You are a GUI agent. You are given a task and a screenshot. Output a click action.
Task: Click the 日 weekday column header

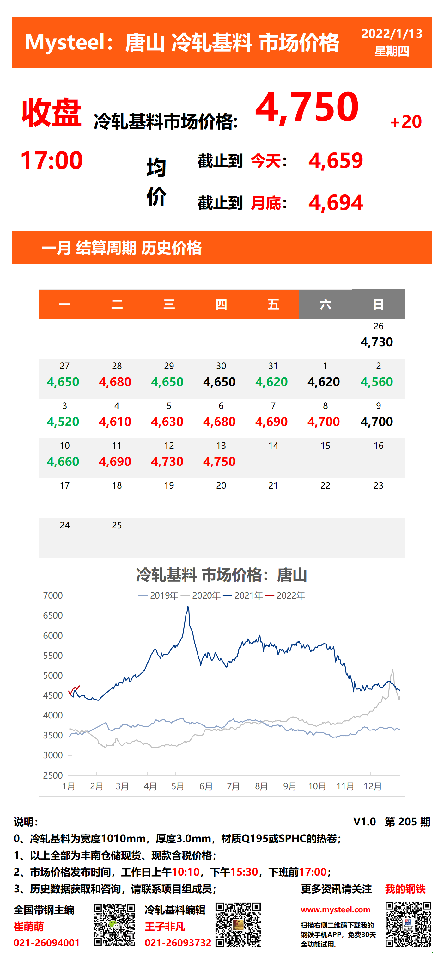pyautogui.click(x=378, y=304)
